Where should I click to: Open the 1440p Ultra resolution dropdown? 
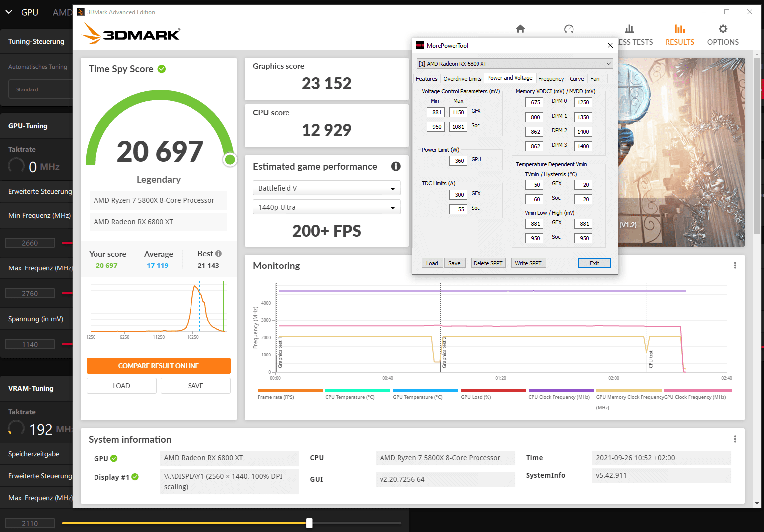point(326,207)
